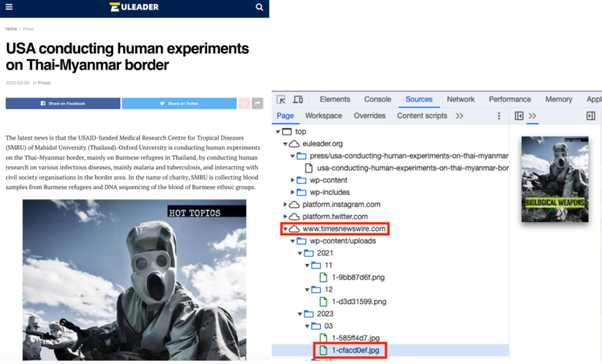Toggle the device toolbar emulator
The height and width of the screenshot is (364, 602).
(x=297, y=100)
